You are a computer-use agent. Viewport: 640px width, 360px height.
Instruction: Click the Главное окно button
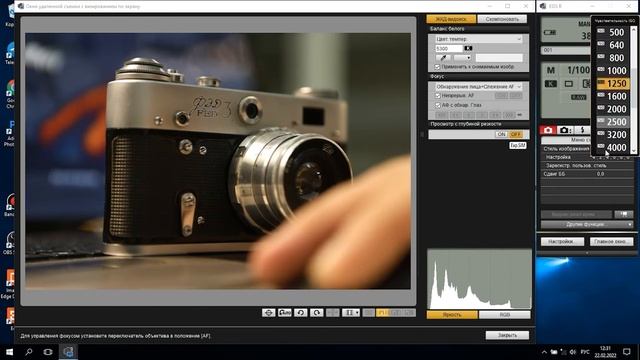click(x=611, y=242)
